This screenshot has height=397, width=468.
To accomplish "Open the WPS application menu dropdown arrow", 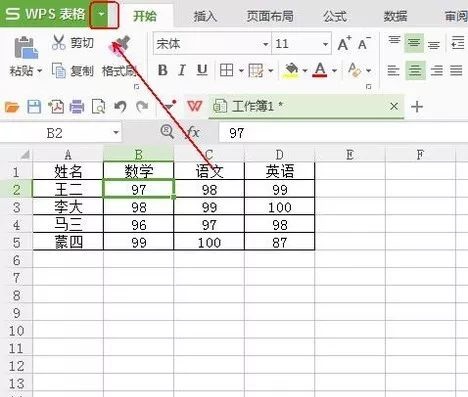I will pos(102,14).
